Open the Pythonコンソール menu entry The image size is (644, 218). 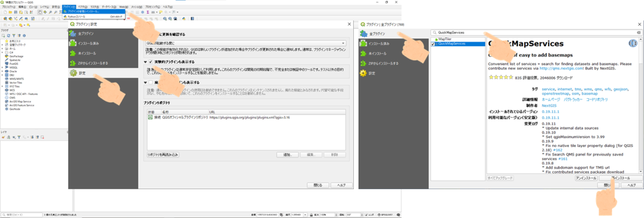94,17
